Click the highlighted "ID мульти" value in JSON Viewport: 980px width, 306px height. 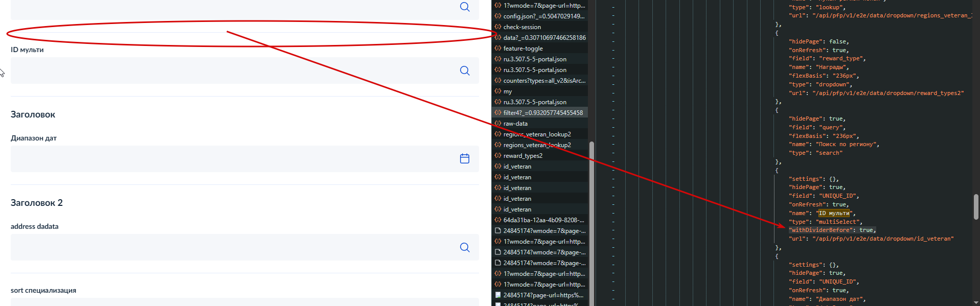point(834,213)
